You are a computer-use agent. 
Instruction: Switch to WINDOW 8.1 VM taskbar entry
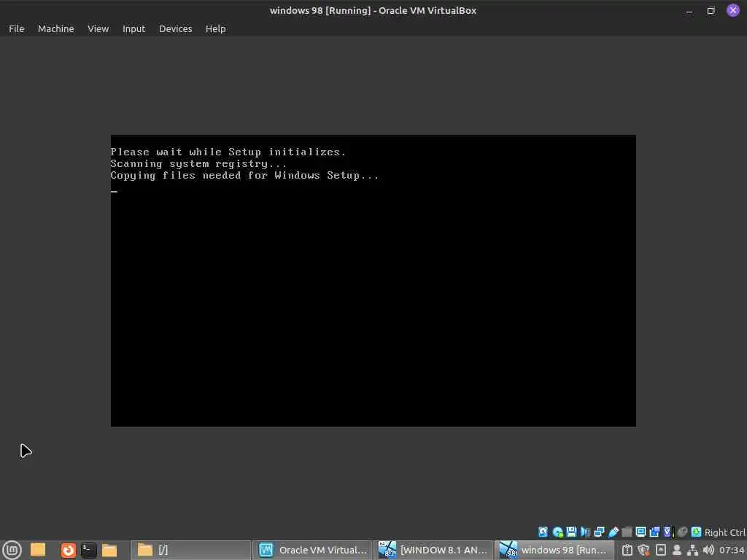pos(433,550)
